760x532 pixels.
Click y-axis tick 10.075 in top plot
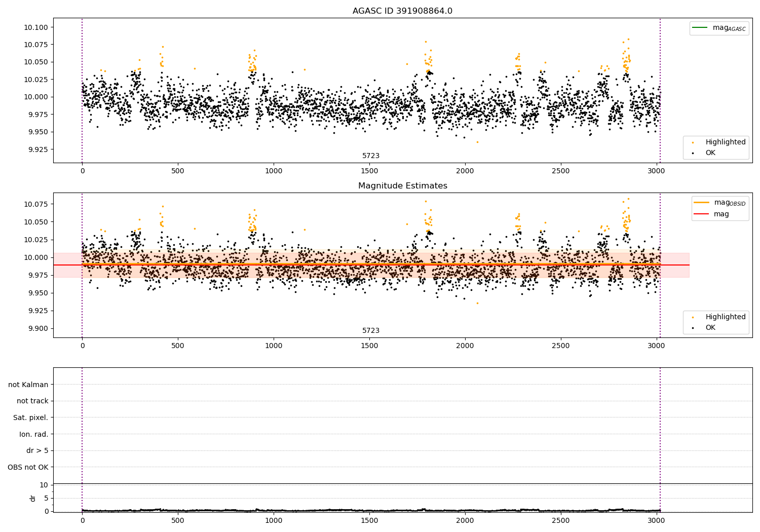tap(36, 45)
